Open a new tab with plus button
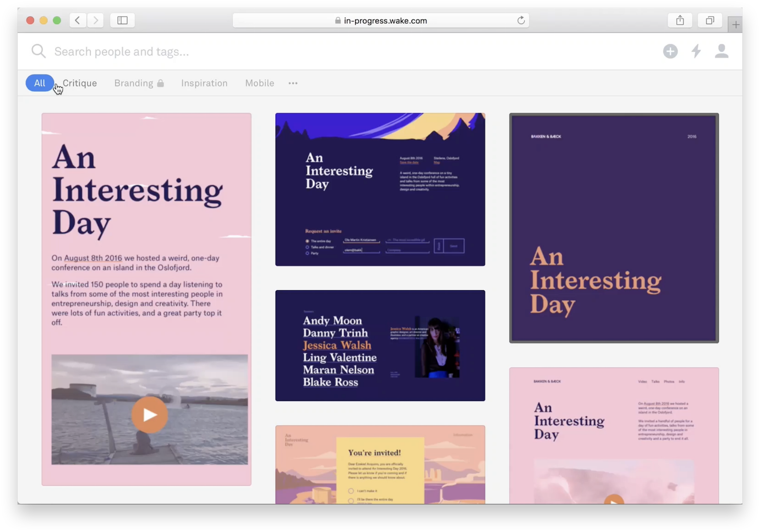This screenshot has width=760, height=532. (735, 25)
